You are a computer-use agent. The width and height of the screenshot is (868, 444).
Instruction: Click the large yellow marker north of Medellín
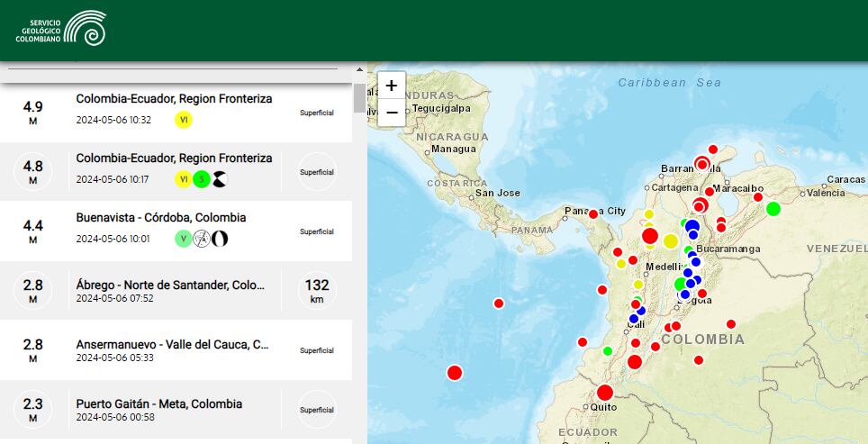[x=671, y=241]
